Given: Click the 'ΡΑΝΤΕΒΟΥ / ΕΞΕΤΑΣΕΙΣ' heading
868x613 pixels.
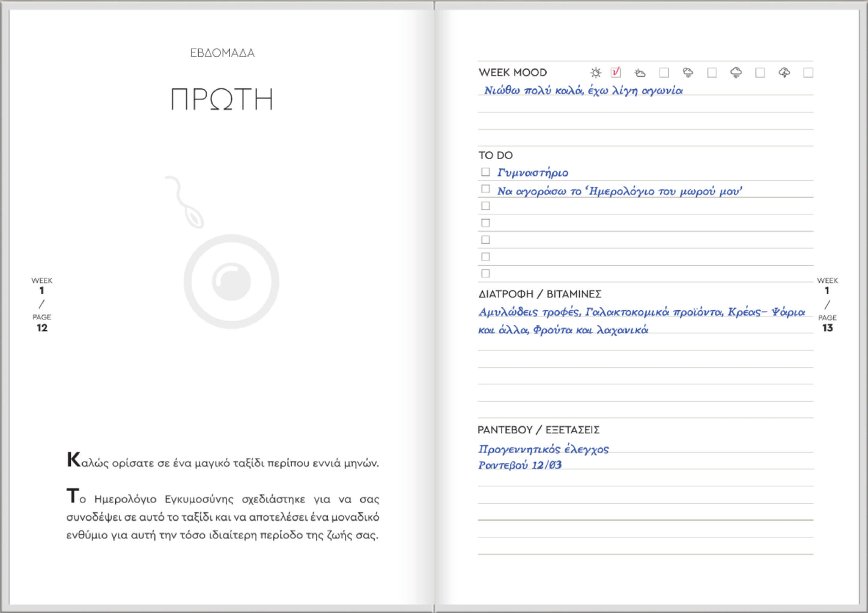Looking at the screenshot, I should click(538, 430).
